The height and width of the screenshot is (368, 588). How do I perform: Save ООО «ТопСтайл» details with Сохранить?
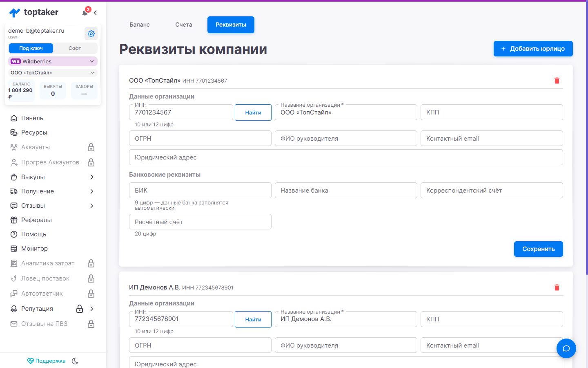[x=539, y=249]
